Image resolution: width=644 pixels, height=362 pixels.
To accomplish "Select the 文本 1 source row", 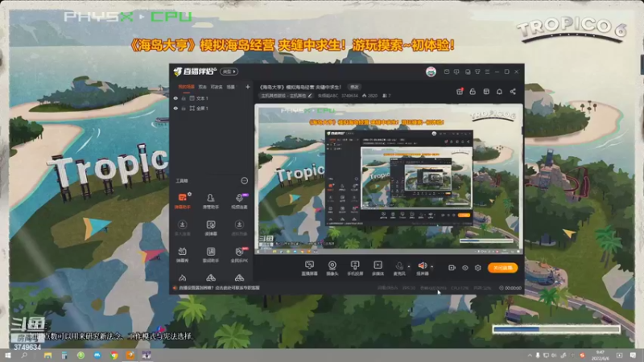I will [212, 98].
